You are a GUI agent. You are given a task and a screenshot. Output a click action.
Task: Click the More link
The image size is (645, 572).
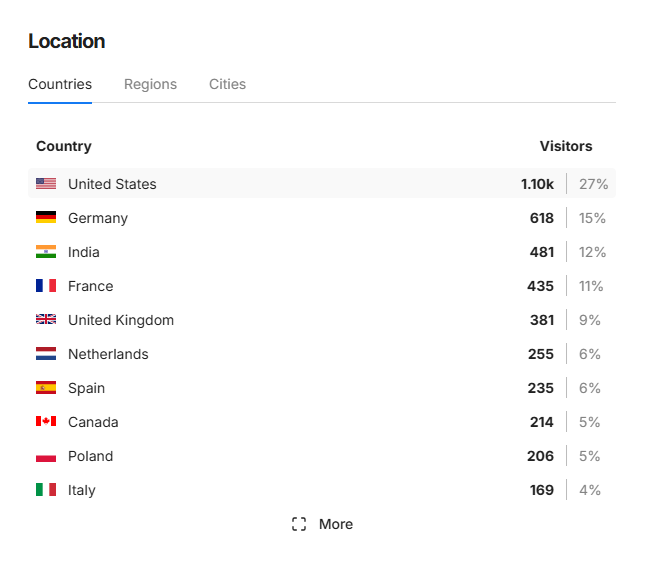pos(336,524)
